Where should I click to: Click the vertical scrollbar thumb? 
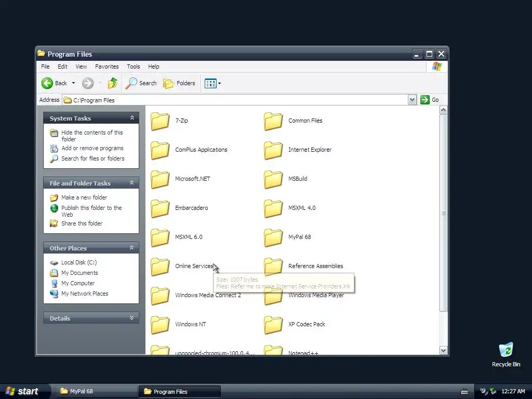[444, 213]
